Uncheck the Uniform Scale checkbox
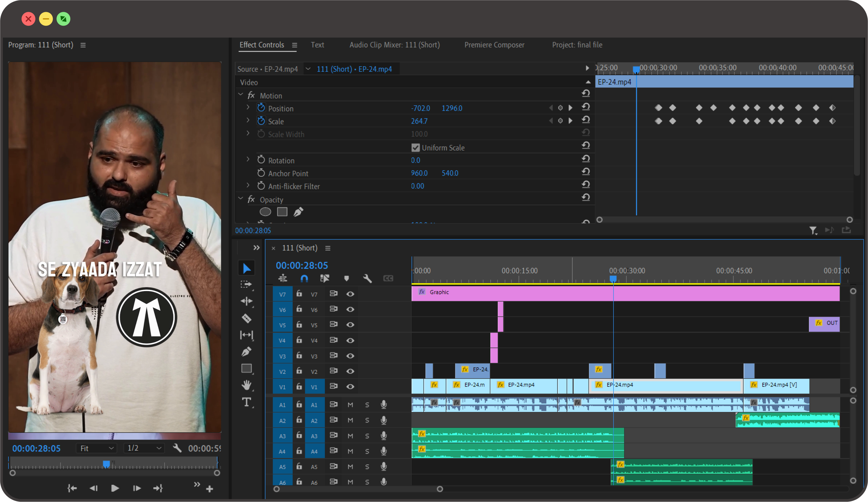Viewport: 868px width, 502px height. (415, 148)
